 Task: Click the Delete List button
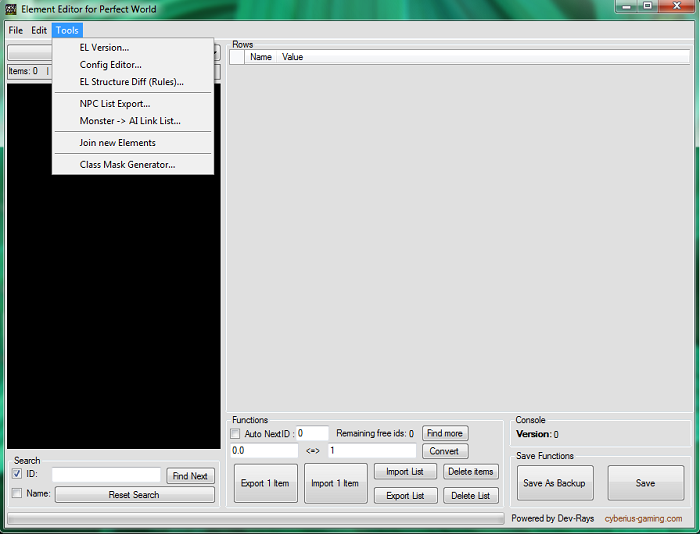(471, 496)
